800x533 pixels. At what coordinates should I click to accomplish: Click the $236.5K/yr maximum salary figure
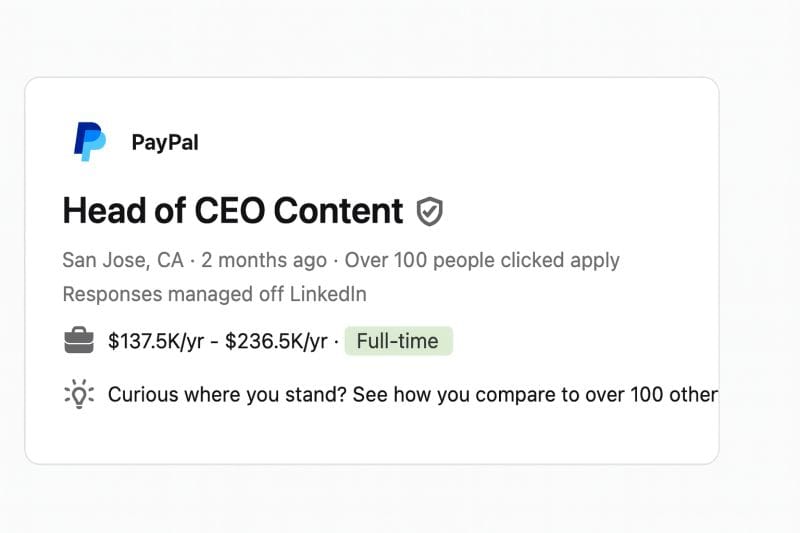point(276,341)
